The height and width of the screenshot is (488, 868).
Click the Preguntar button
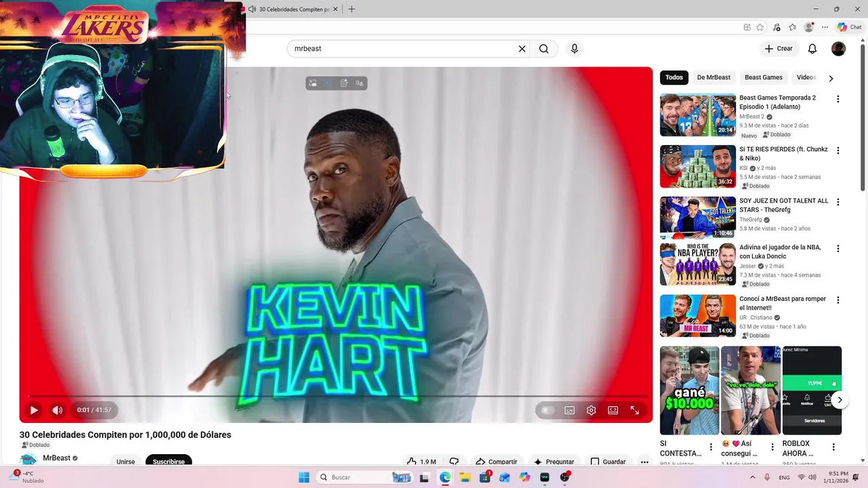[553, 461]
